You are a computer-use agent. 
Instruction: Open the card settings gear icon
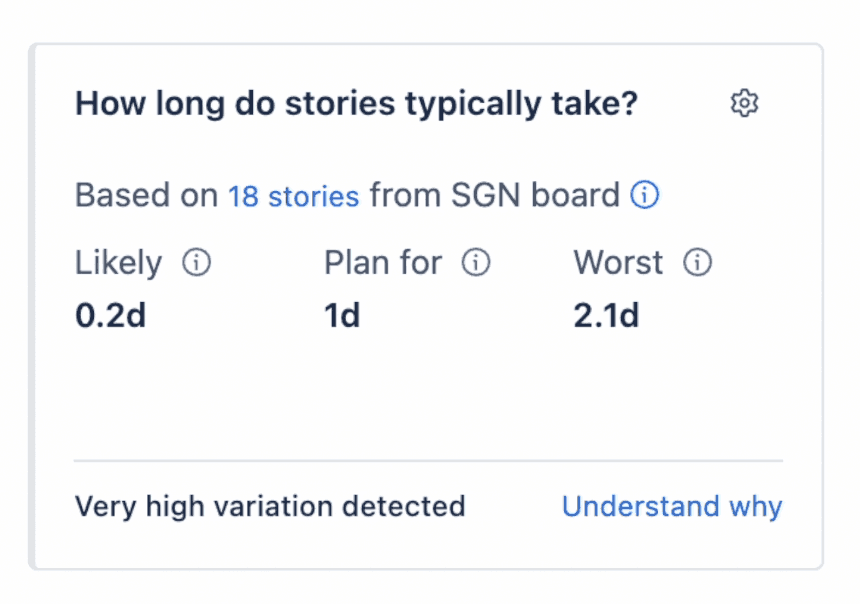pos(744,103)
